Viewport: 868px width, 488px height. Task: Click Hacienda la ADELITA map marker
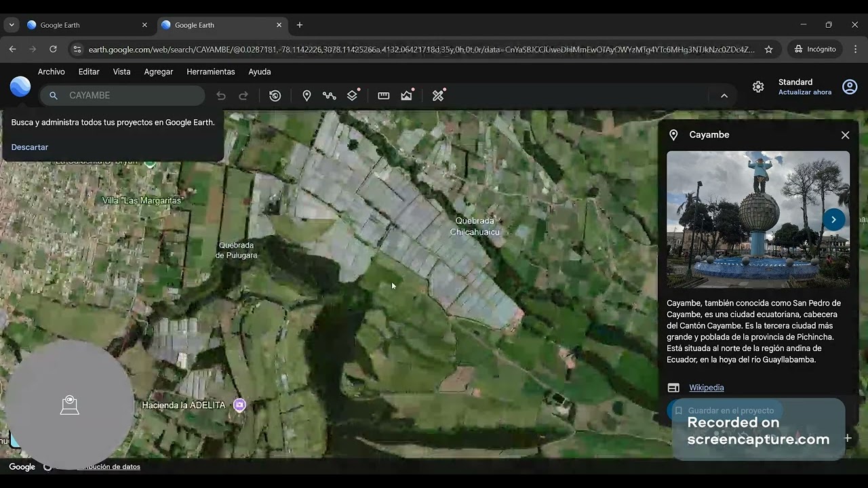point(239,405)
